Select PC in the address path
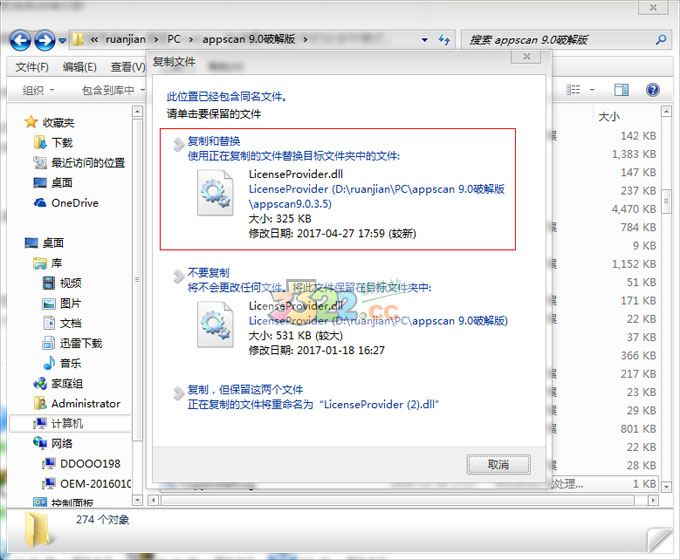 click(x=174, y=39)
